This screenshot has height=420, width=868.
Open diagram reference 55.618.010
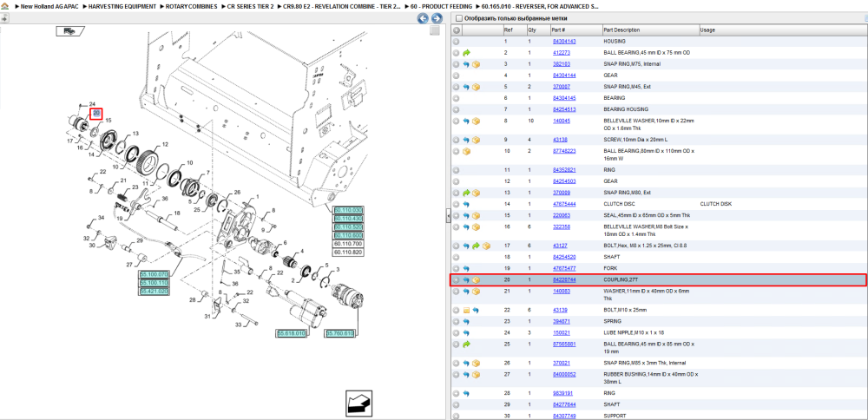click(x=292, y=334)
